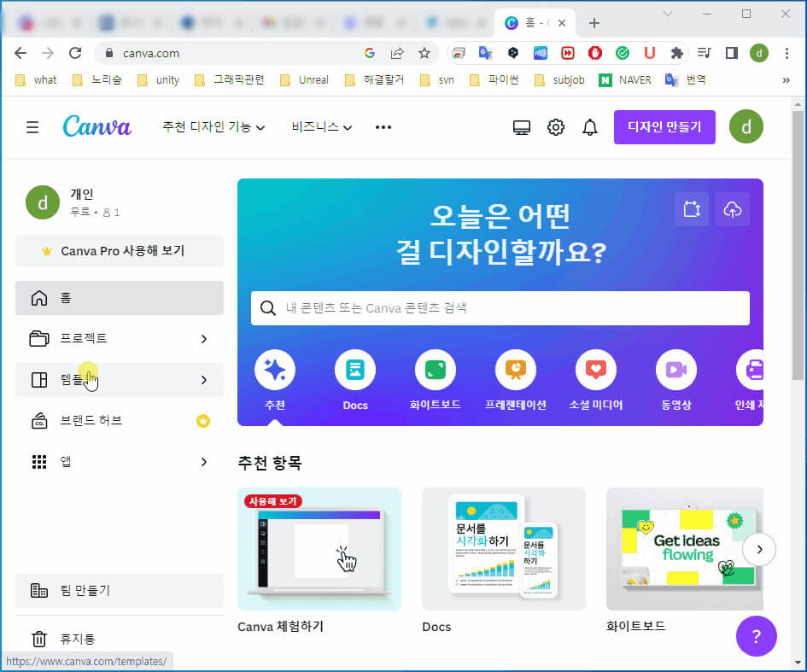Open the browser extensions puzzle icon

[x=677, y=52]
